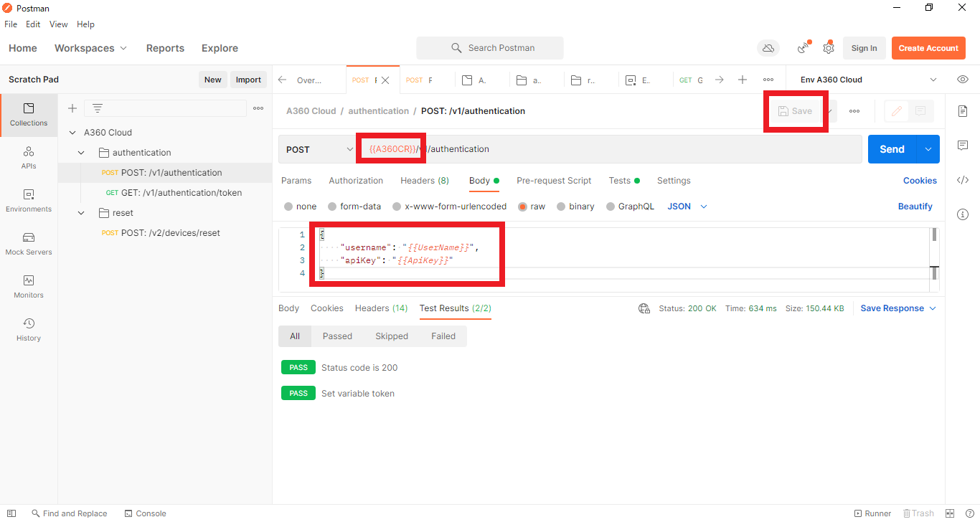The image size is (980, 522).
Task: Open the Console from status bar
Action: click(145, 513)
